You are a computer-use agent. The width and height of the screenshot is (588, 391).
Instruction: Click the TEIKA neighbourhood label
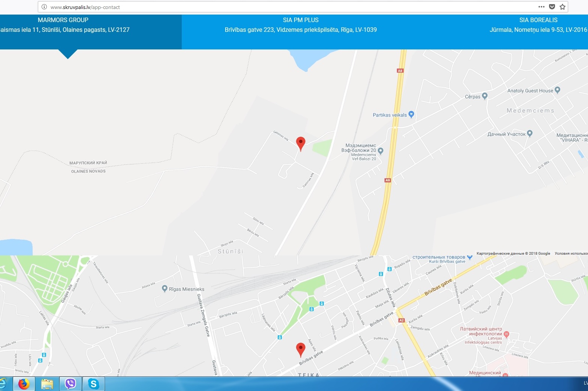point(308,375)
